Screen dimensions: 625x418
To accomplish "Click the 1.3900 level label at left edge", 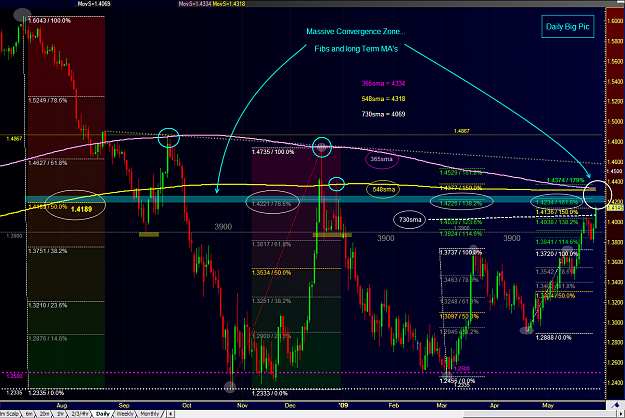I will [x=14, y=236].
